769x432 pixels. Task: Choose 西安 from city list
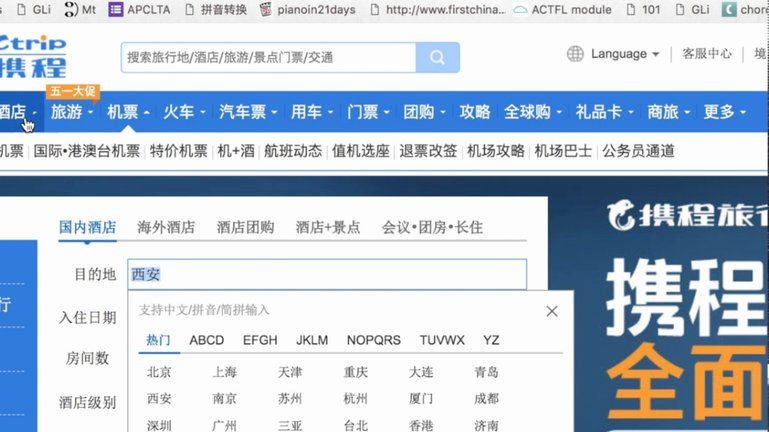point(159,398)
